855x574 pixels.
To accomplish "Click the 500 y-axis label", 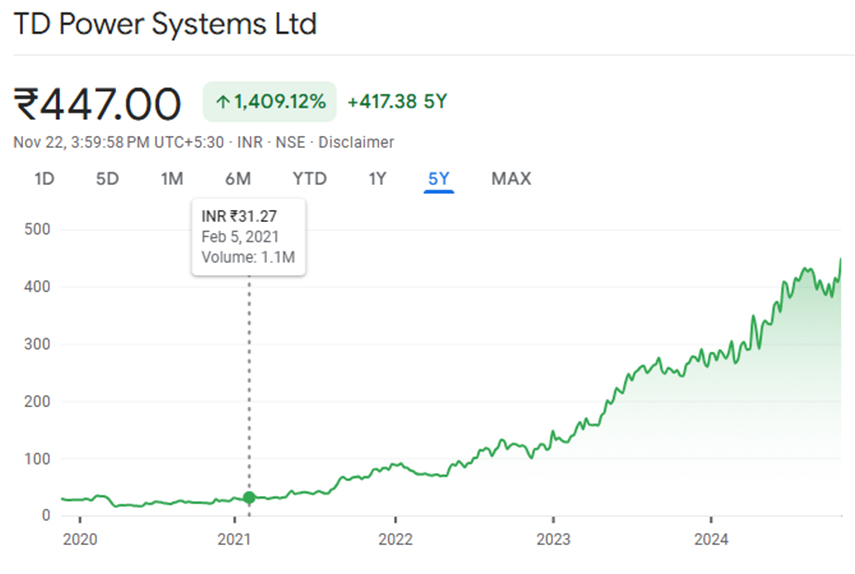I will 37,229.
